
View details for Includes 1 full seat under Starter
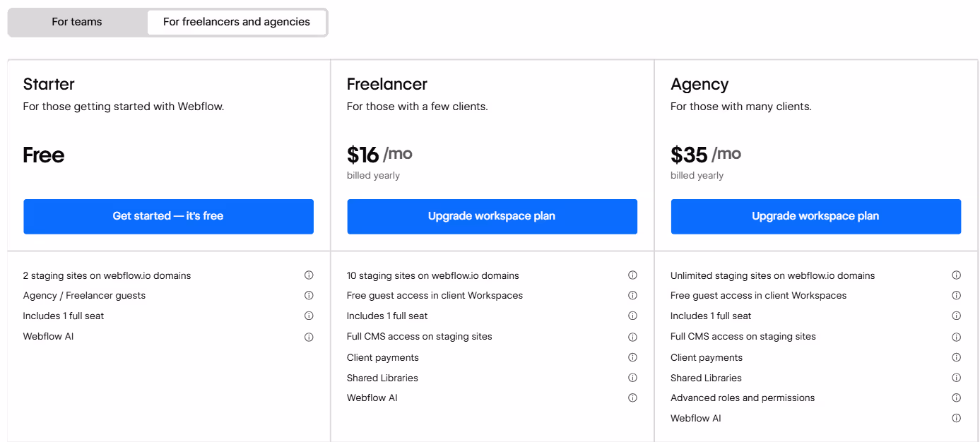pos(309,316)
